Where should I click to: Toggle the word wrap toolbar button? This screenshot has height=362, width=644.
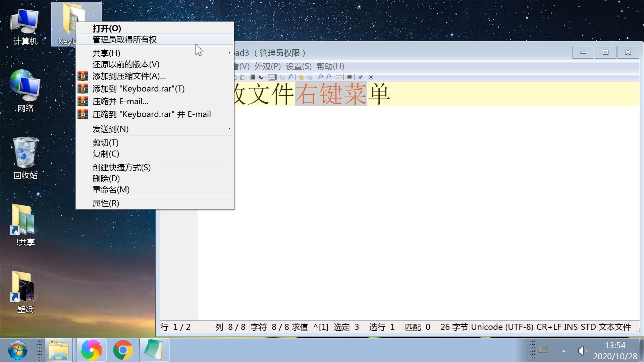click(x=272, y=77)
